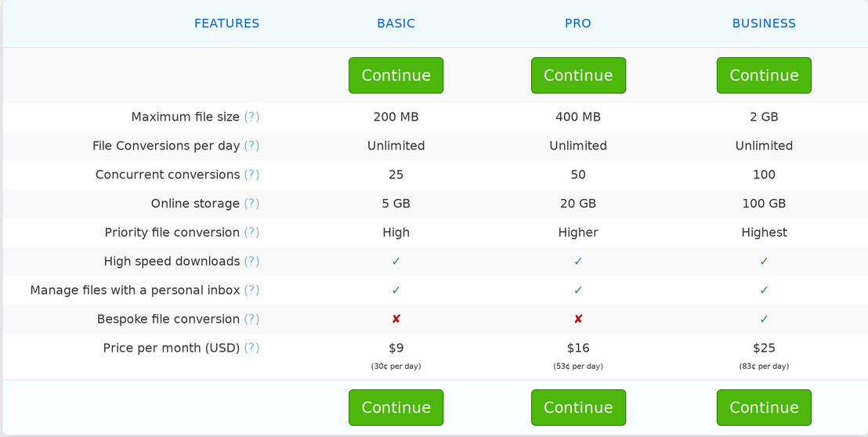Image resolution: width=868 pixels, height=437 pixels.
Task: Click the High speed downloads label
Action: pos(172,261)
